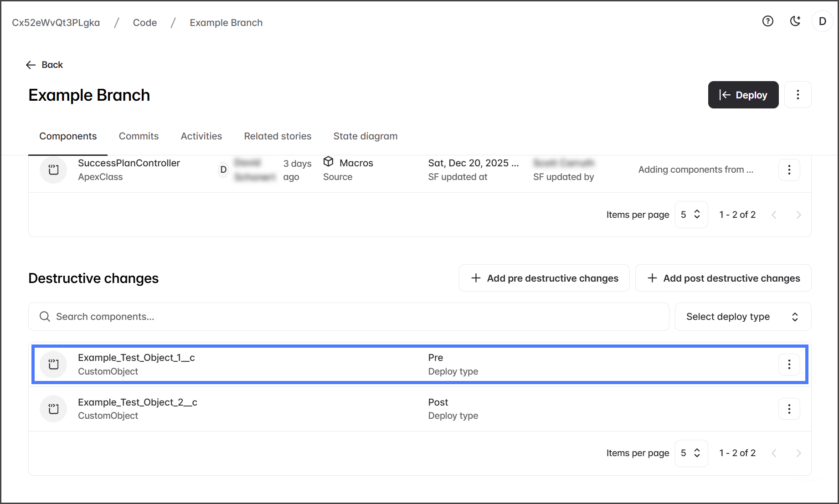Image resolution: width=839 pixels, height=504 pixels.
Task: Click the SuccessPlanController component type icon
Action: pyautogui.click(x=54, y=170)
